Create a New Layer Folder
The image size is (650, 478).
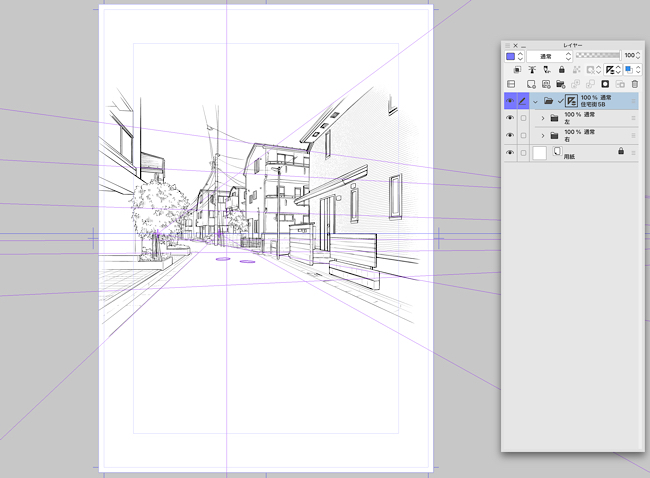pos(560,84)
